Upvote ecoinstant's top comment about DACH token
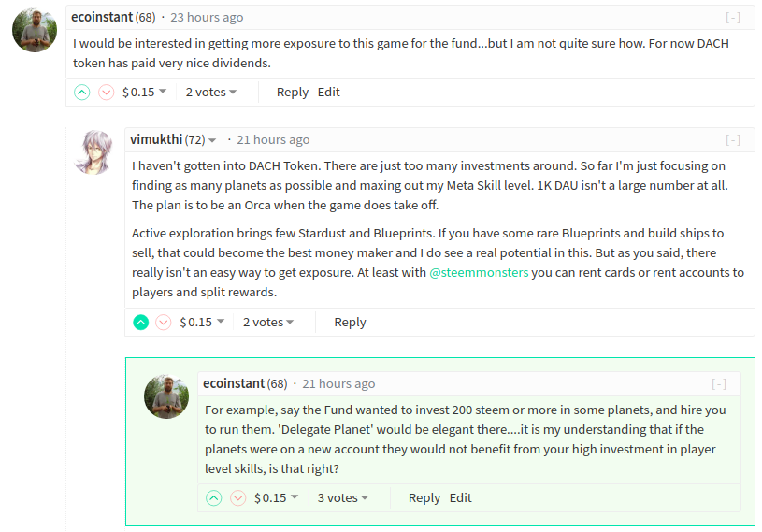 pyautogui.click(x=82, y=92)
